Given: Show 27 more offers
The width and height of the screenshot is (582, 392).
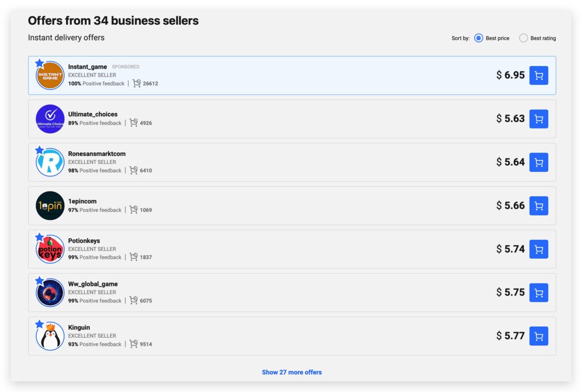Looking at the screenshot, I should [292, 372].
